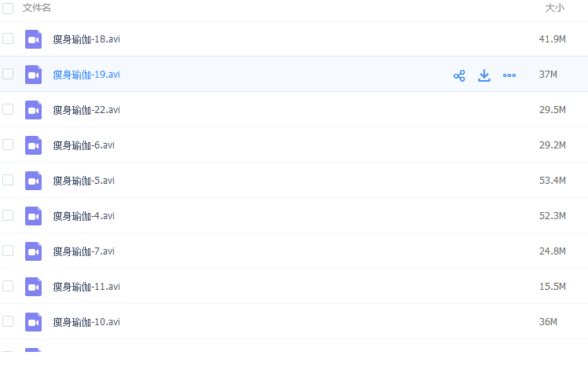Image resolution: width=588 pixels, height=370 pixels.
Task: Click the 15.5M size value
Action: (x=553, y=287)
